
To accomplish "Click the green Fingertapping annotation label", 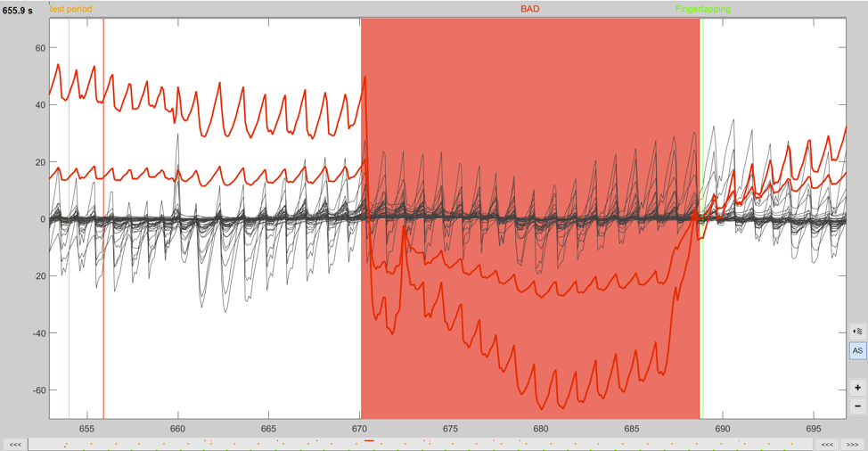I will [x=702, y=9].
